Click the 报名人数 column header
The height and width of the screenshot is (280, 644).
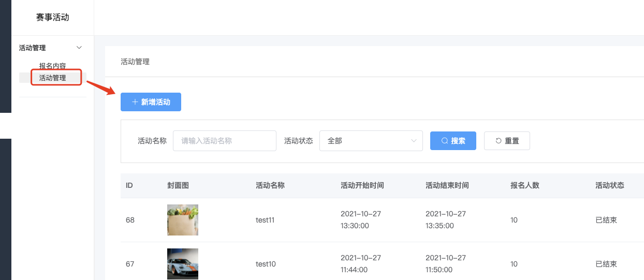coord(525,185)
